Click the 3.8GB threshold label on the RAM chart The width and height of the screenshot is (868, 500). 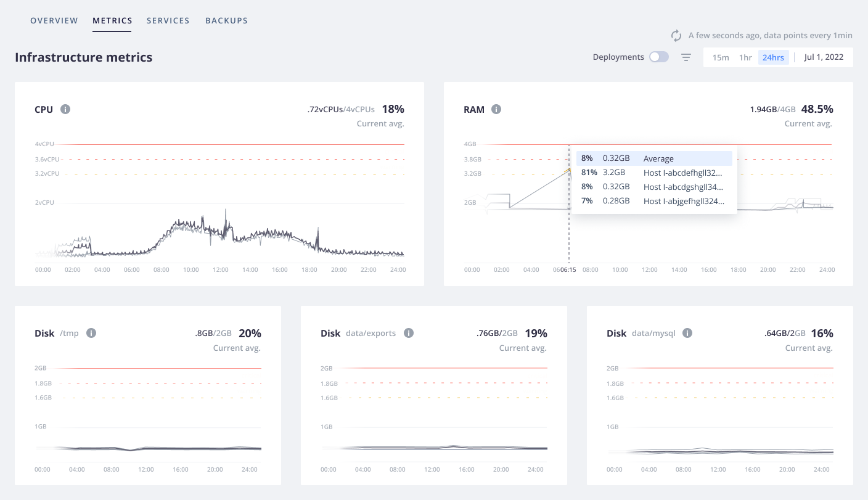[x=472, y=159]
